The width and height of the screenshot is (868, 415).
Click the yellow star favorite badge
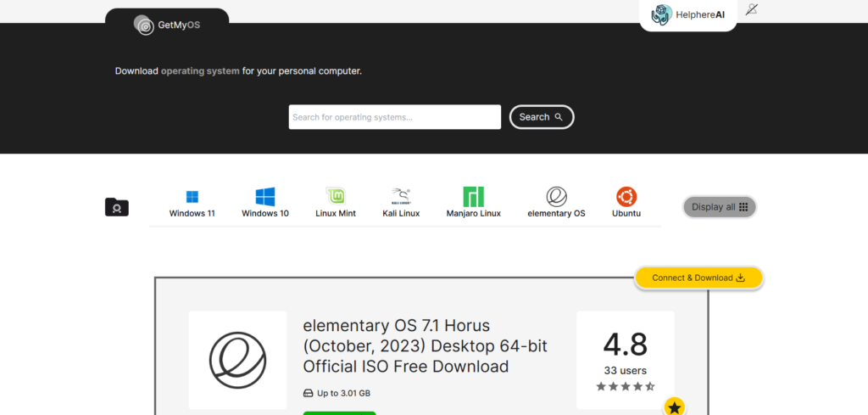click(x=674, y=408)
